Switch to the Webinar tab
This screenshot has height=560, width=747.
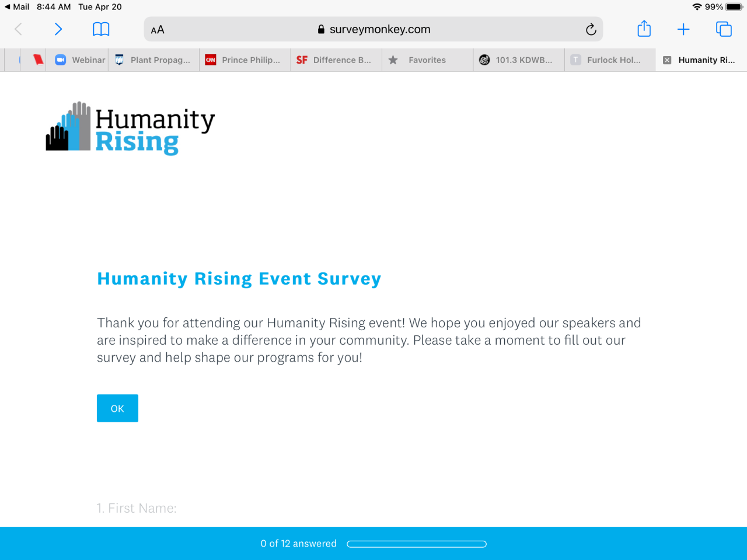tap(80, 60)
